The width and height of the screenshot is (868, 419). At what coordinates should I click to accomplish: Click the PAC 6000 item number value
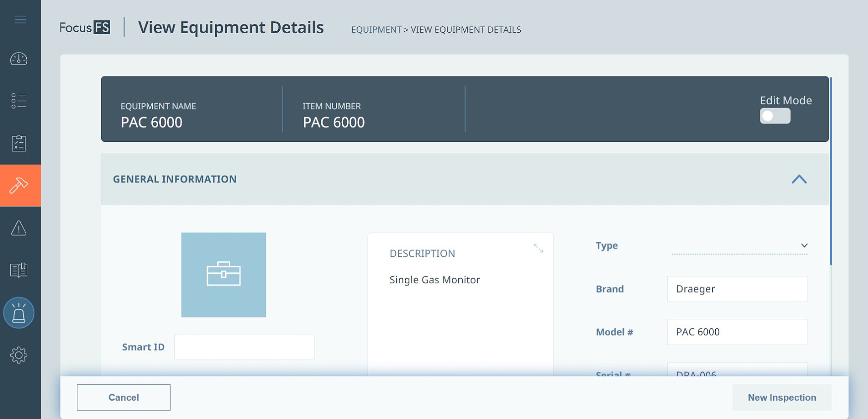(x=334, y=122)
